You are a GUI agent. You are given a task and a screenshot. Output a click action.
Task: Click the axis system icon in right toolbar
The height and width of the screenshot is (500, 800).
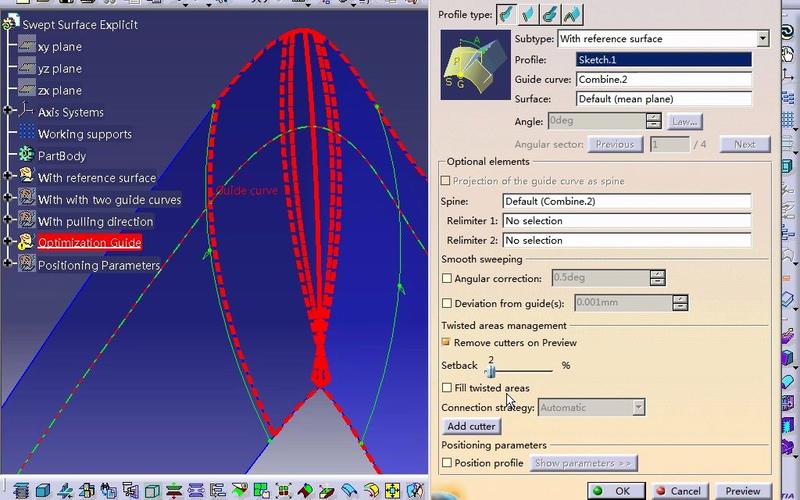tap(789, 76)
